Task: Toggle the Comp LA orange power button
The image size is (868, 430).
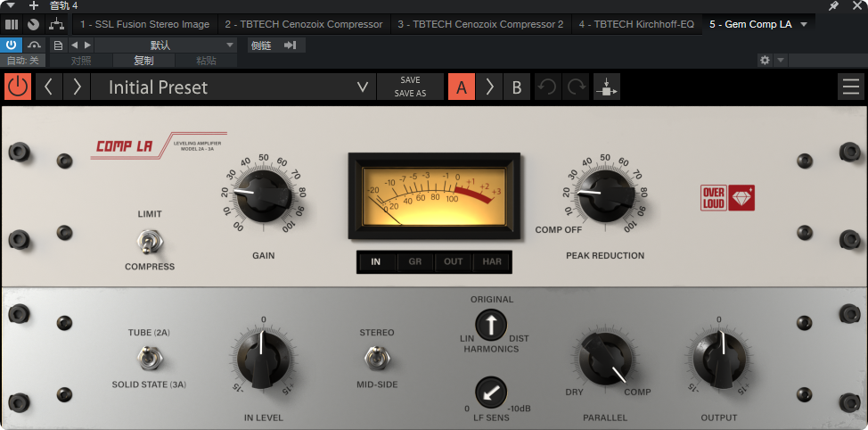Action: click(18, 87)
